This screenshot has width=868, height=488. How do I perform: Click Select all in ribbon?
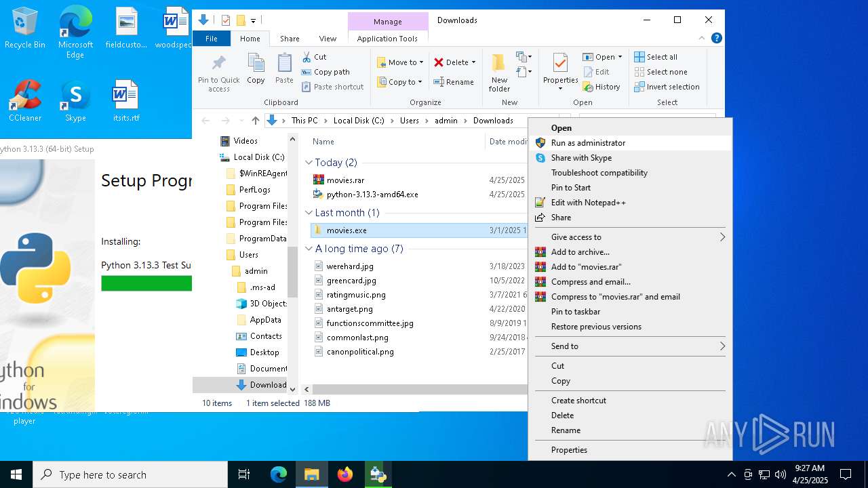pos(656,57)
